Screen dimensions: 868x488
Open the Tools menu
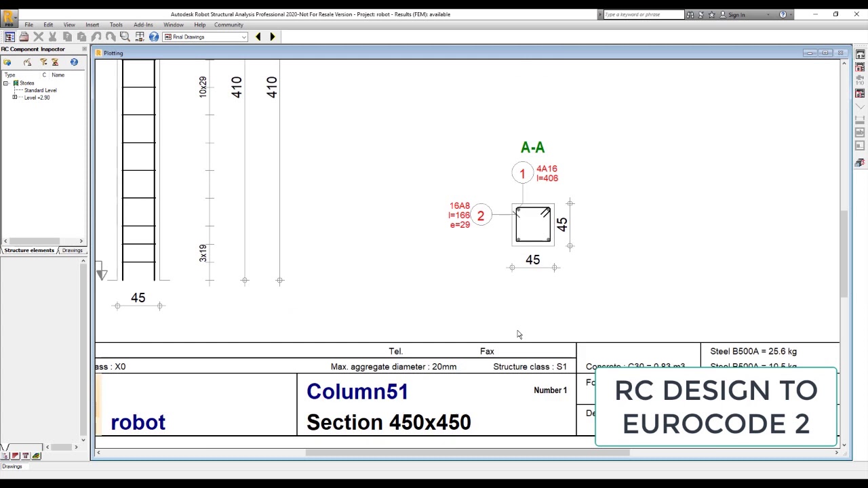(116, 25)
